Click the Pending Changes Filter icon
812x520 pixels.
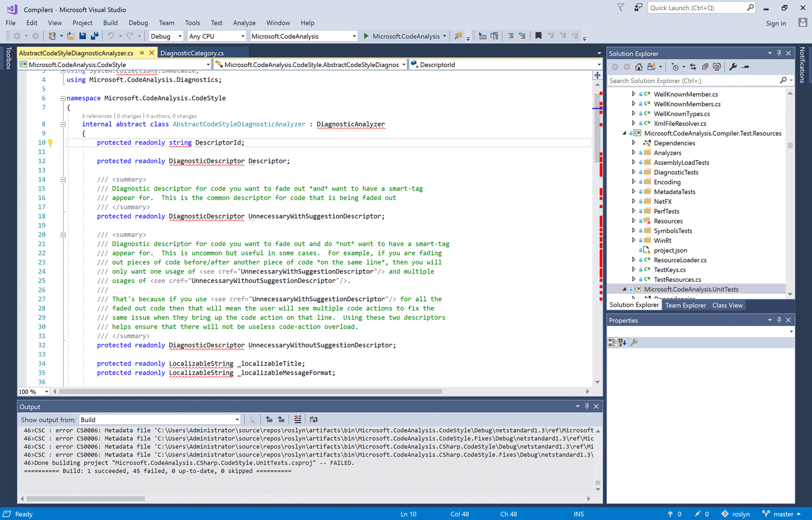pyautogui.click(x=675, y=67)
